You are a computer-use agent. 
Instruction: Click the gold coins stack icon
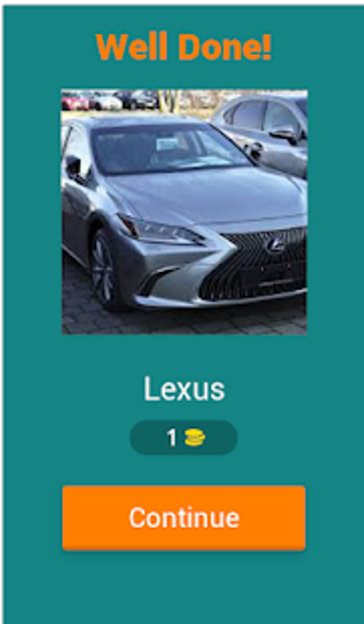[x=195, y=438]
